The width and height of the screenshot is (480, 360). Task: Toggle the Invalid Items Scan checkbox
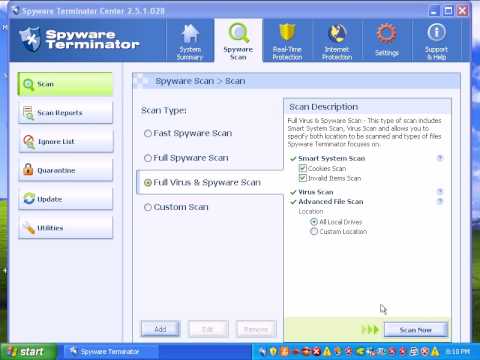[x=303, y=178]
